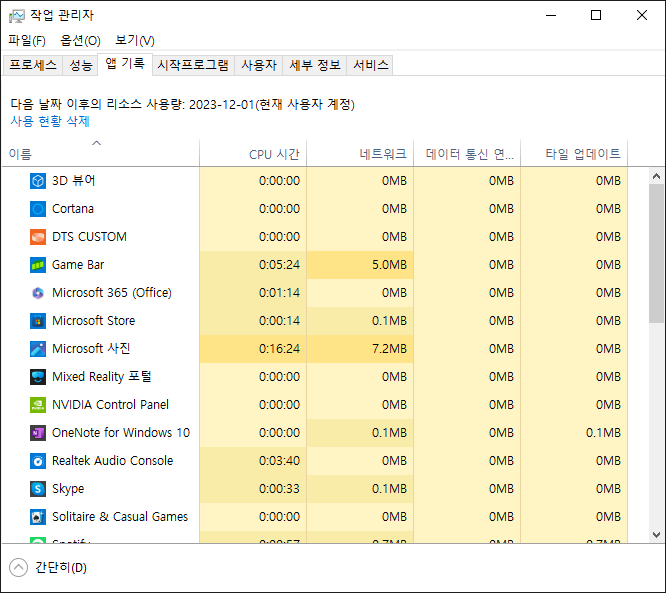The height and width of the screenshot is (593, 666).
Task: Switch to the 세부 정보 tab
Action: tap(315, 65)
